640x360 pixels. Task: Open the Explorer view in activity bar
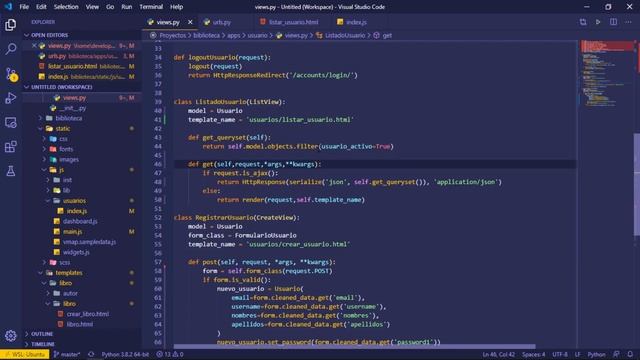click(11, 25)
